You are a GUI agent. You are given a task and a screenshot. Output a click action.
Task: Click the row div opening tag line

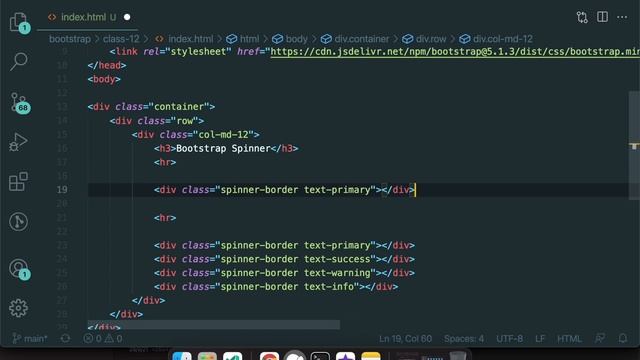[x=157, y=121]
